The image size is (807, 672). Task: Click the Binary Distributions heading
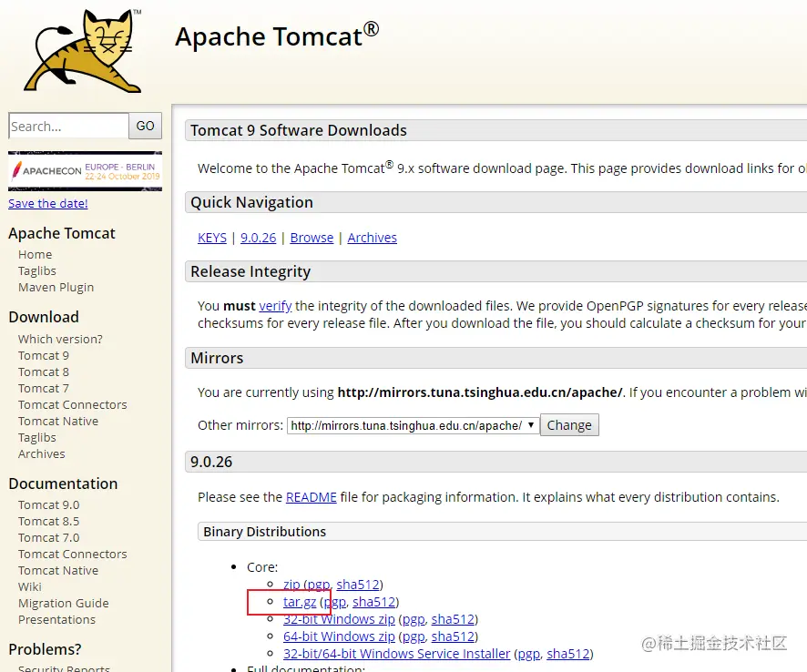click(x=264, y=532)
